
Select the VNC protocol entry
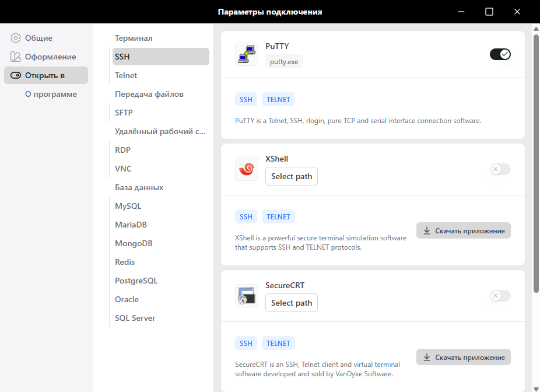point(161,169)
